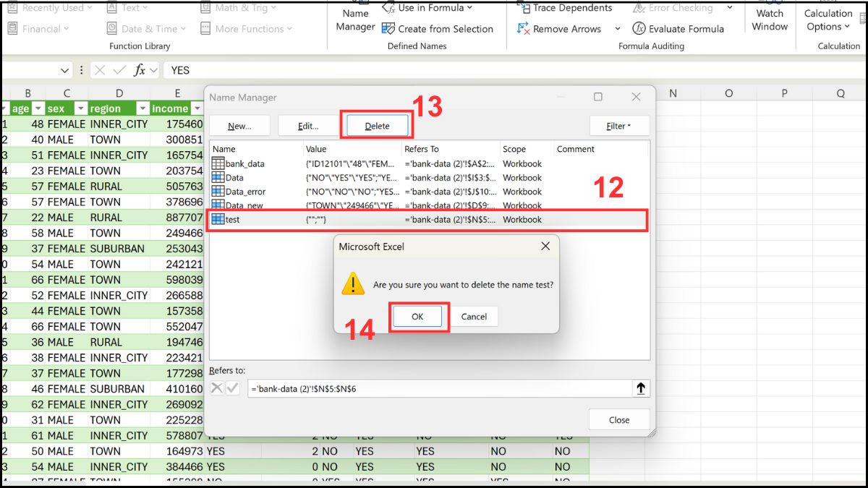The width and height of the screenshot is (868, 488).
Task: Open the Name Manager
Action: (354, 19)
